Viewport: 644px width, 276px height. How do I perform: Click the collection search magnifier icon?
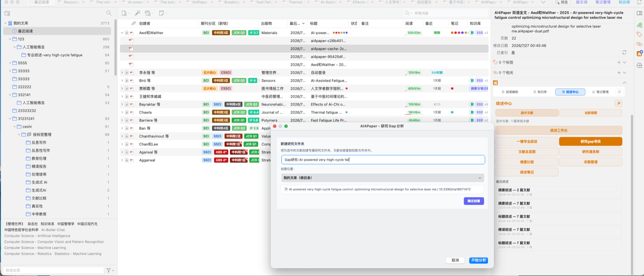point(109,13)
